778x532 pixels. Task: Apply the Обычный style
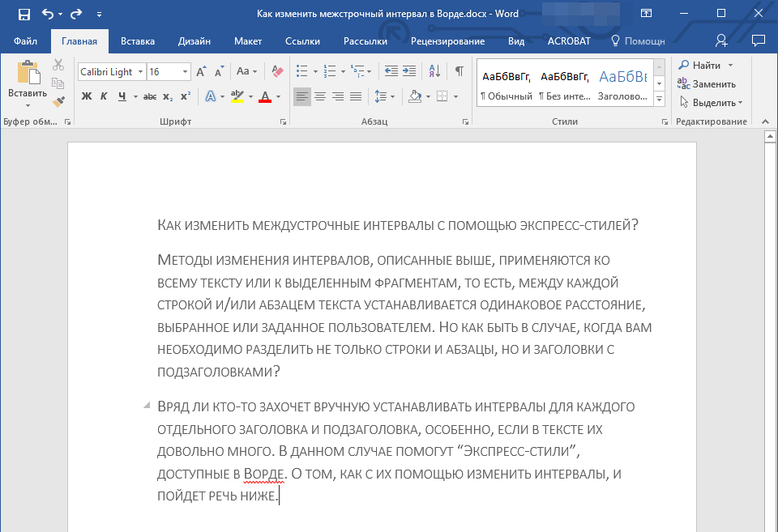coord(507,83)
